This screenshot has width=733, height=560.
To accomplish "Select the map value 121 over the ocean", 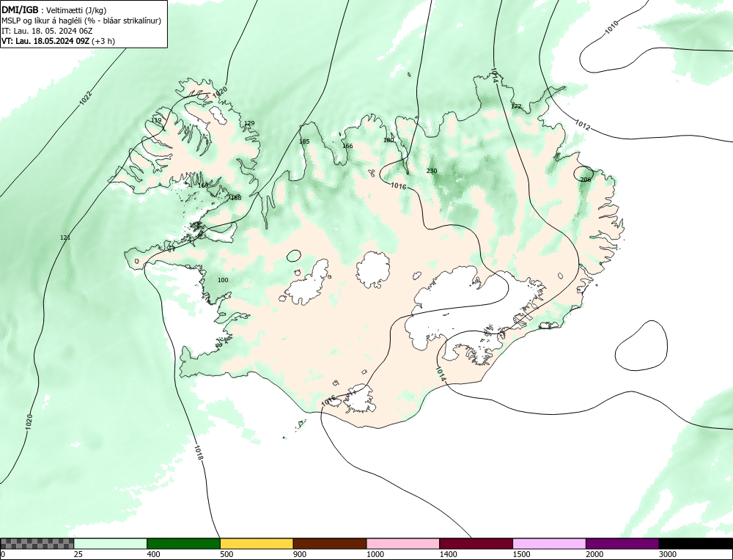I will tap(65, 237).
